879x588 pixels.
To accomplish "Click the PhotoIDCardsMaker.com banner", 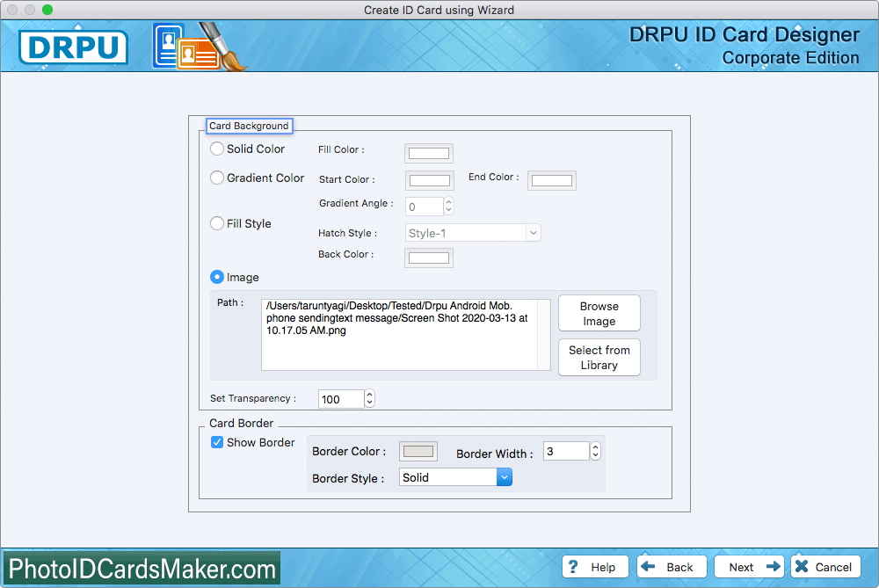I will (x=142, y=569).
